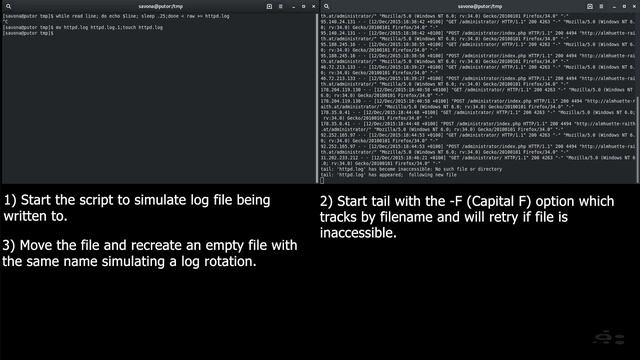Click the 'while read line' command line
This screenshot has height=360, width=640.
[116, 16]
